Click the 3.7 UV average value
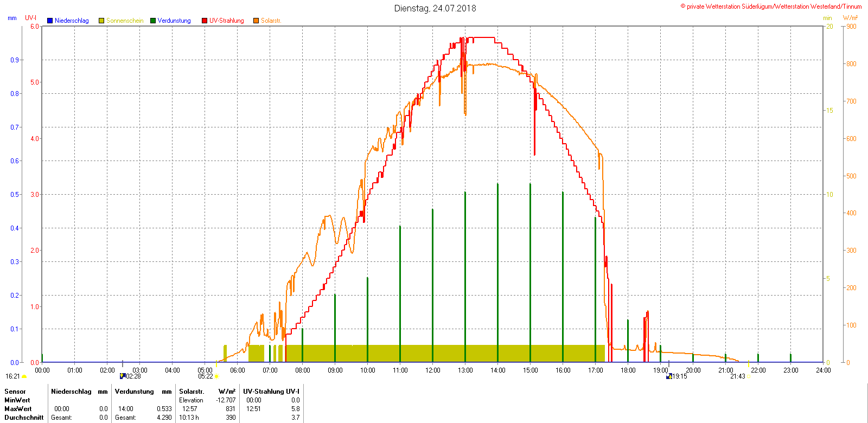Screen dimensions: 868x423 (x=295, y=418)
